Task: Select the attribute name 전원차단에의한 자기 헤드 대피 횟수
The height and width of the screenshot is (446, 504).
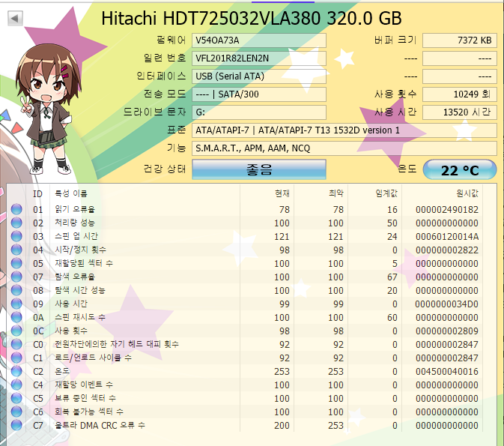Action: pos(117,345)
